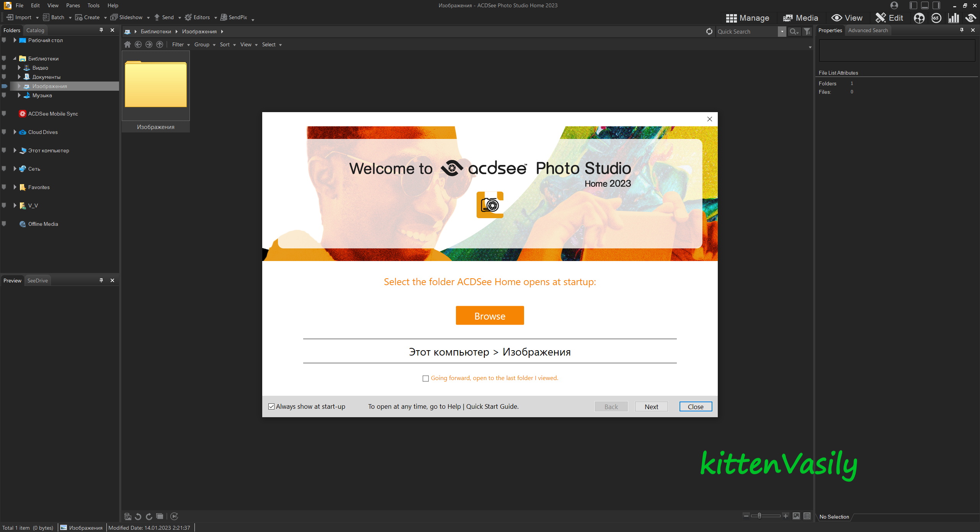Toggle the bottom panel layout icon
Image resolution: width=980 pixels, height=532 pixels.
(x=925, y=5)
